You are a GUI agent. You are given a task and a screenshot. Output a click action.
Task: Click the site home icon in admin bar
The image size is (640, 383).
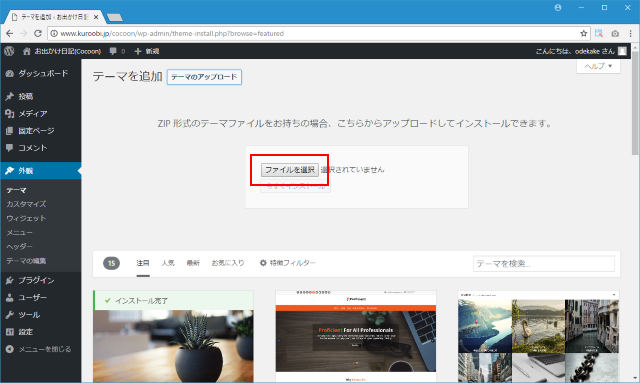coord(27,51)
